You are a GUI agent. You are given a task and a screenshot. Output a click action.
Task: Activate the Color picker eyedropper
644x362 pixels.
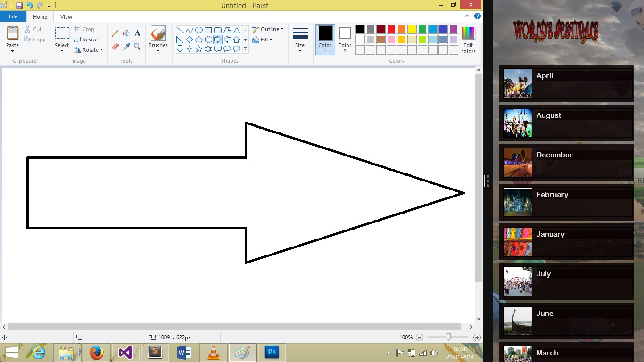pyautogui.click(x=126, y=47)
